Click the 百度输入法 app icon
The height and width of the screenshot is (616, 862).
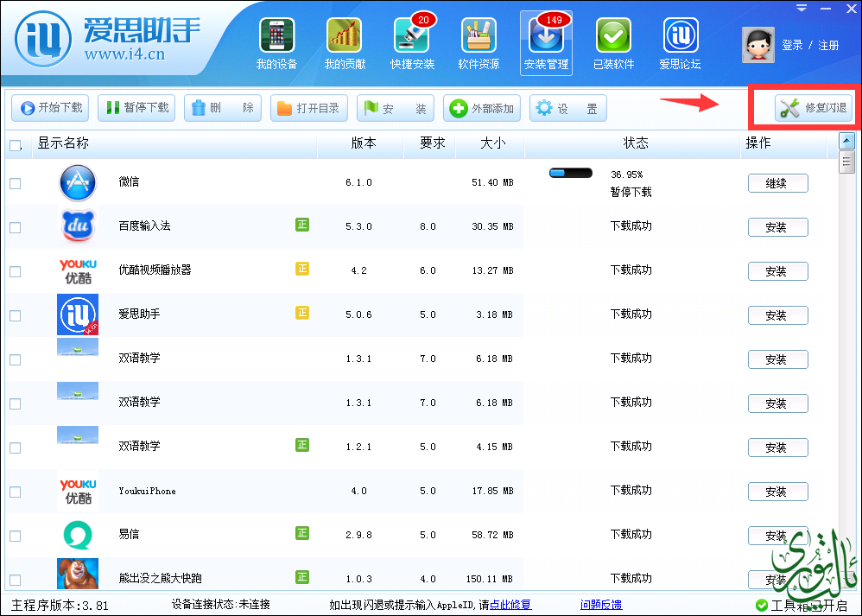(x=78, y=225)
